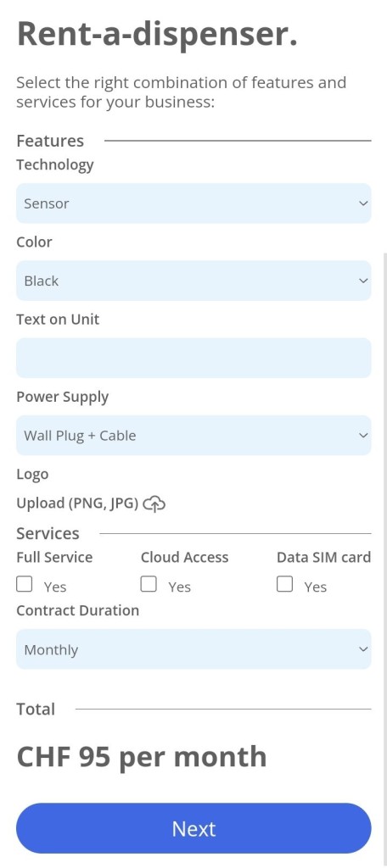Open the Color dropdown showing Black
The height and width of the screenshot is (868, 387).
click(193, 281)
